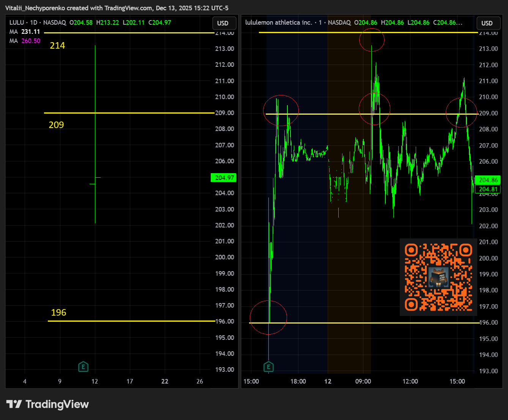Click the yellow 196 text label
Screen dimensions: 508x420
tap(58, 313)
